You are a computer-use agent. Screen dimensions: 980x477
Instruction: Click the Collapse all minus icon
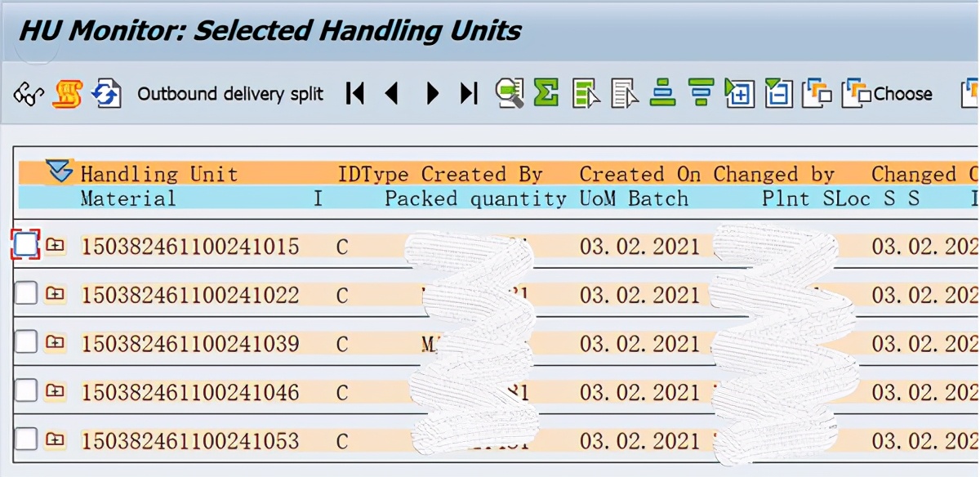(778, 93)
